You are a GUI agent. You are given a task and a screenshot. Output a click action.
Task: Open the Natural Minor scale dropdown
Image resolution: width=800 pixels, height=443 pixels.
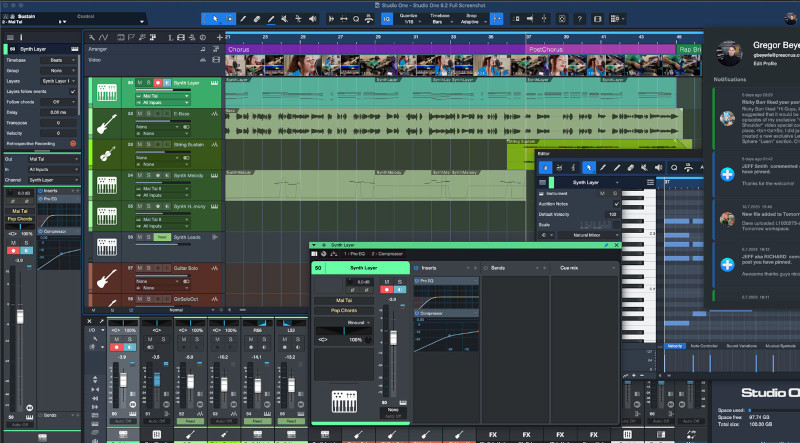tap(589, 235)
